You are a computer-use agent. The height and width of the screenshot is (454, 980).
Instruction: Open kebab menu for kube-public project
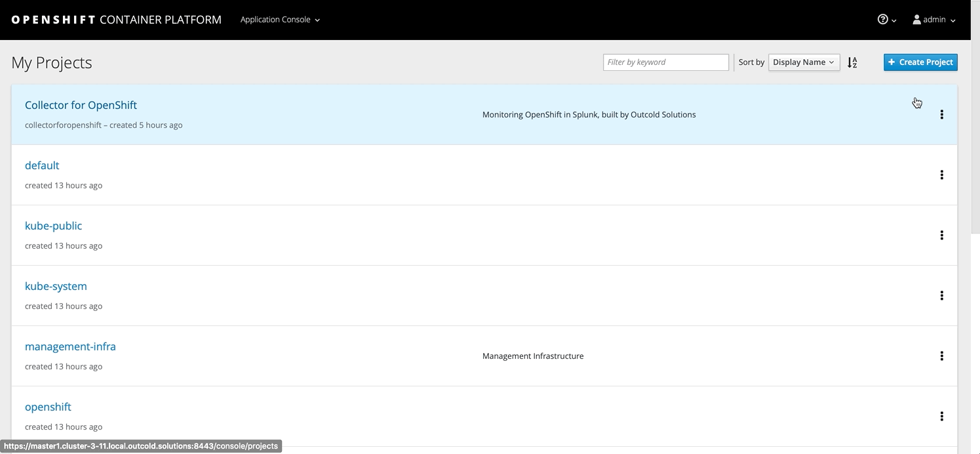tap(941, 236)
